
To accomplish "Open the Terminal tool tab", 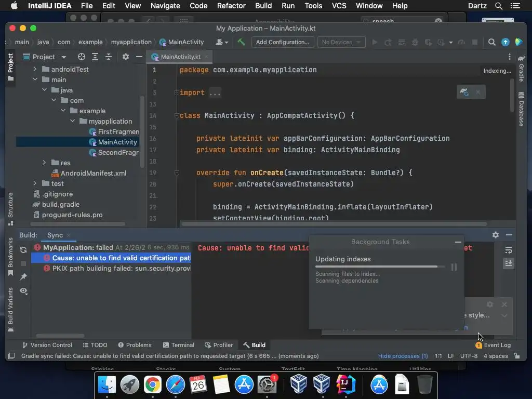I will (x=179, y=345).
